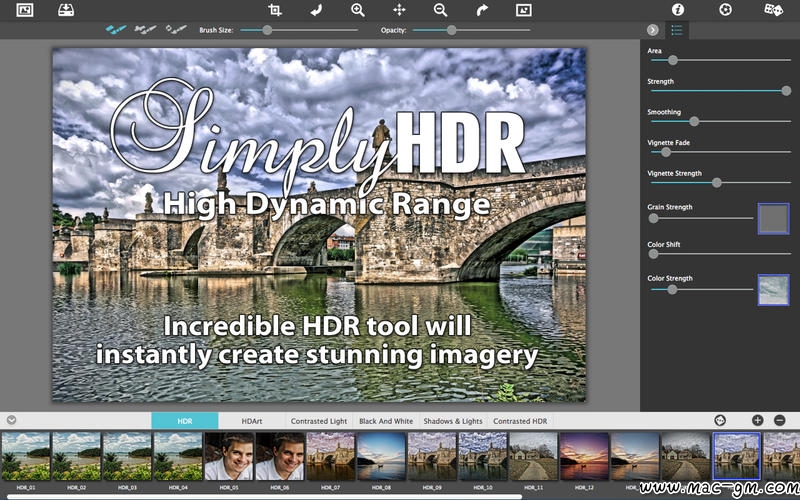Click the Grain Strength slider handle

[654, 218]
